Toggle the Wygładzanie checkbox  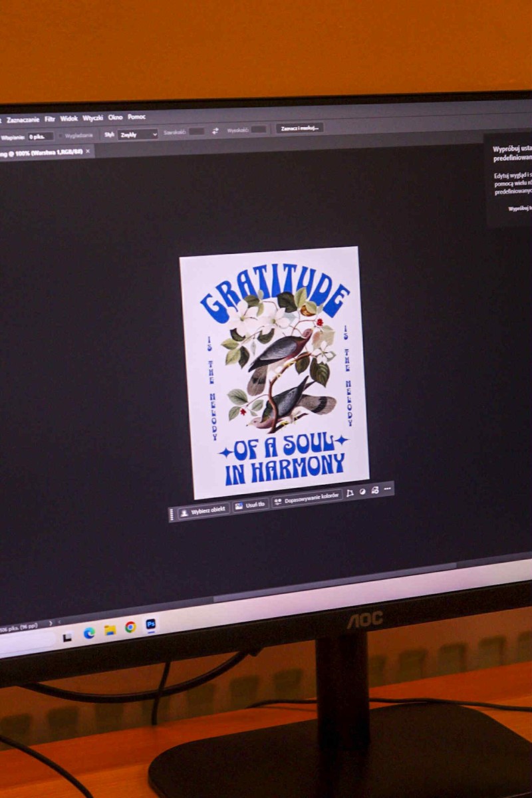[x=61, y=135]
